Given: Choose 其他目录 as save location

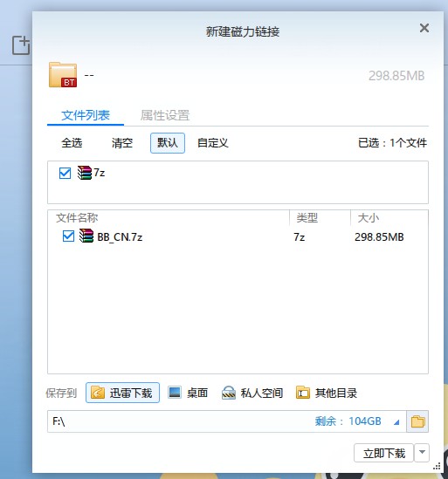Looking at the screenshot, I should tap(327, 393).
